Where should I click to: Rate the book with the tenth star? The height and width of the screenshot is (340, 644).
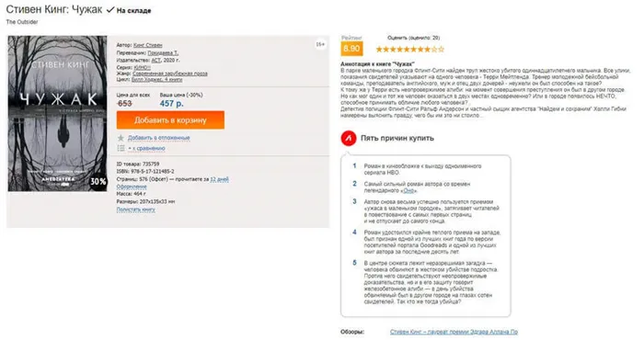pyautogui.click(x=441, y=50)
